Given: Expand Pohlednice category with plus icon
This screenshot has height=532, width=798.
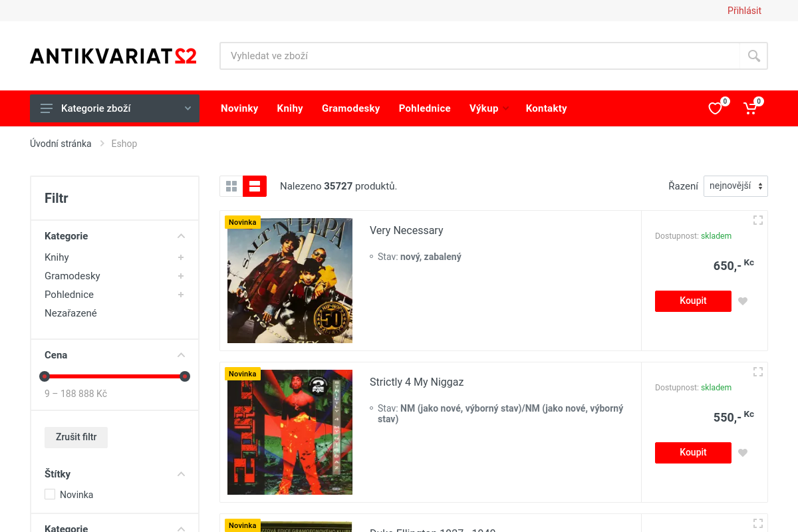Looking at the screenshot, I should point(181,295).
